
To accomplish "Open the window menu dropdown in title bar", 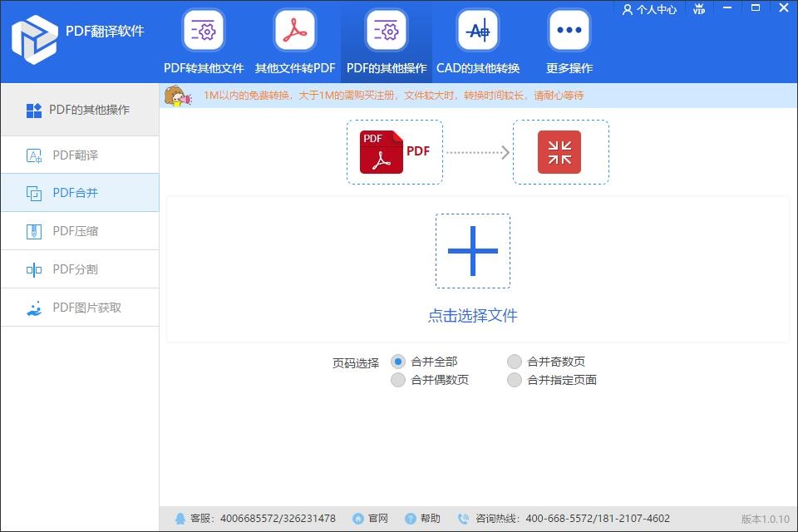I will [x=729, y=9].
